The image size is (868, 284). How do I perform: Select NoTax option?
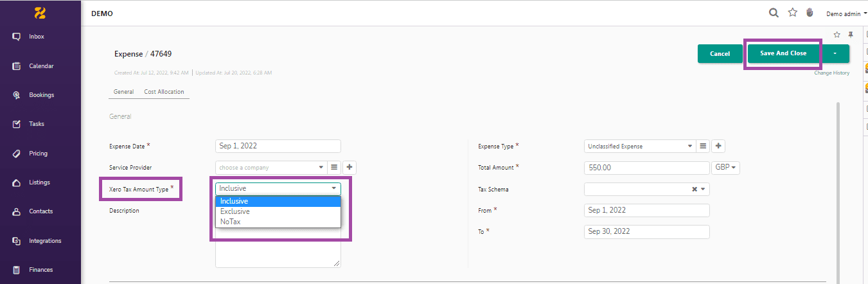(x=278, y=222)
